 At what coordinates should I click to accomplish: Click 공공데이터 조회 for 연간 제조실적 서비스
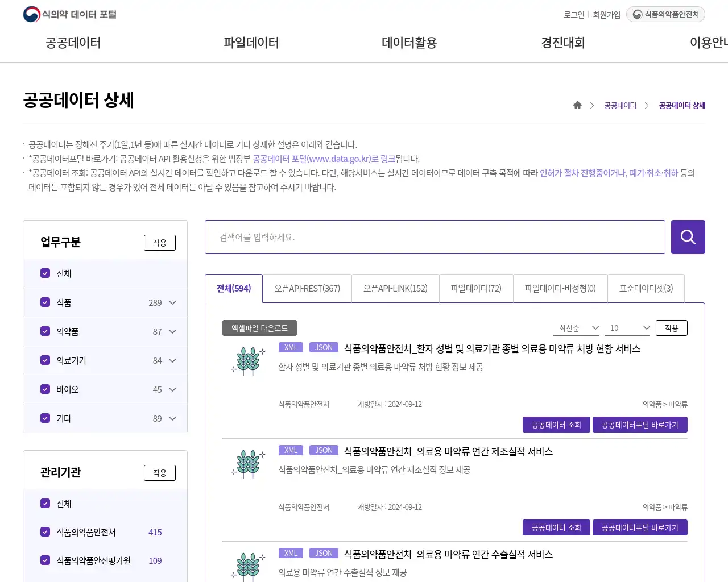click(556, 527)
